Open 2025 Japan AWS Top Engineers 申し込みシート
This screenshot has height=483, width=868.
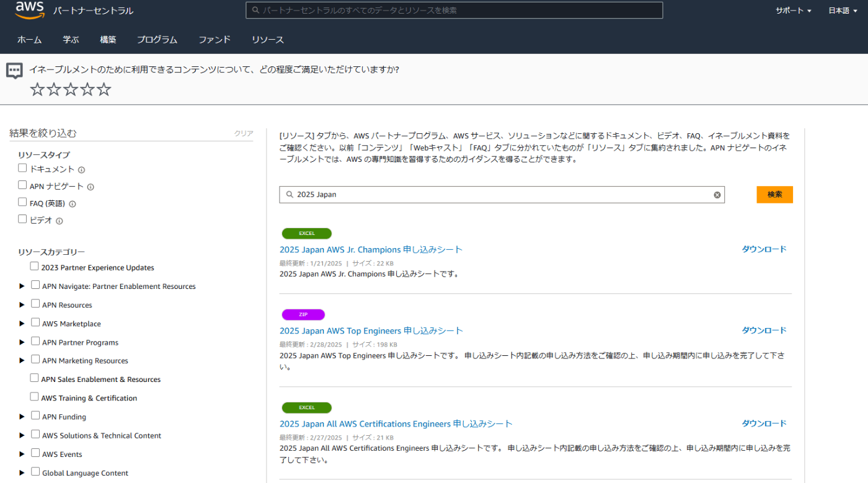371,330
